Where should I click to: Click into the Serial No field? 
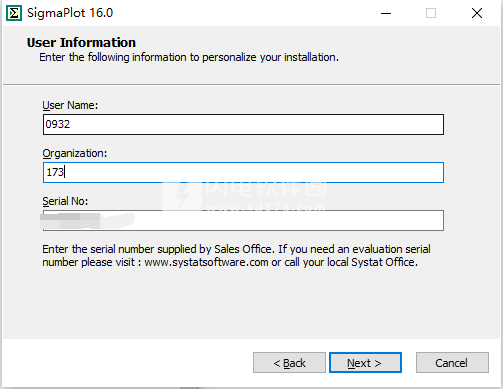coord(243,220)
